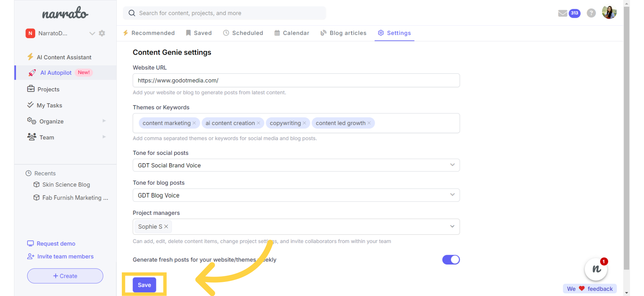Click the Organize gears icon
Viewport: 644px width, 296px height.
click(x=32, y=121)
